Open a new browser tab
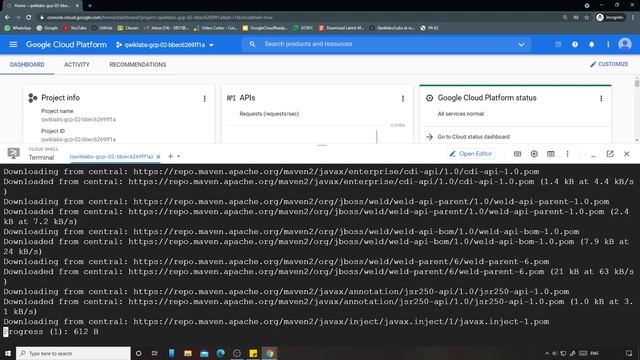 (90, 6)
